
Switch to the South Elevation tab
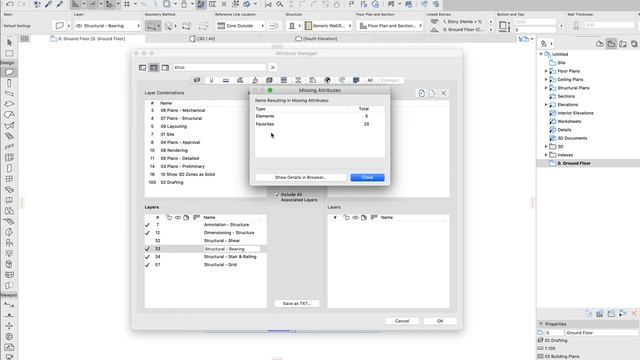[x=316, y=39]
